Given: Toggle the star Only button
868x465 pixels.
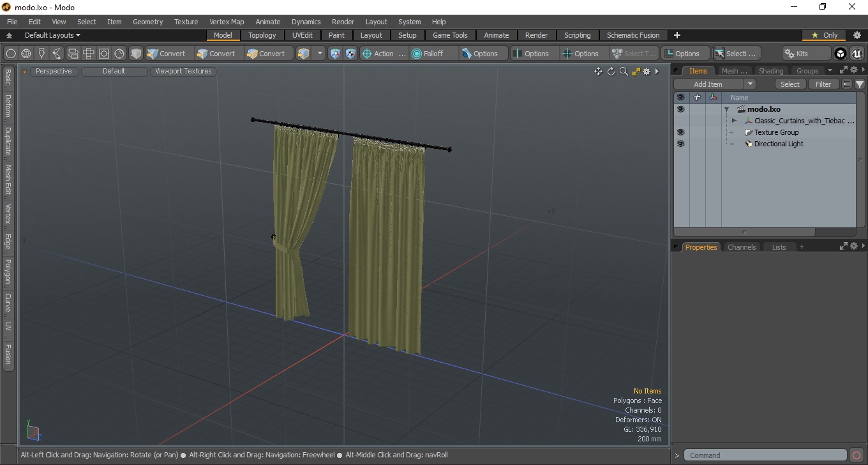Looking at the screenshot, I should click(824, 35).
